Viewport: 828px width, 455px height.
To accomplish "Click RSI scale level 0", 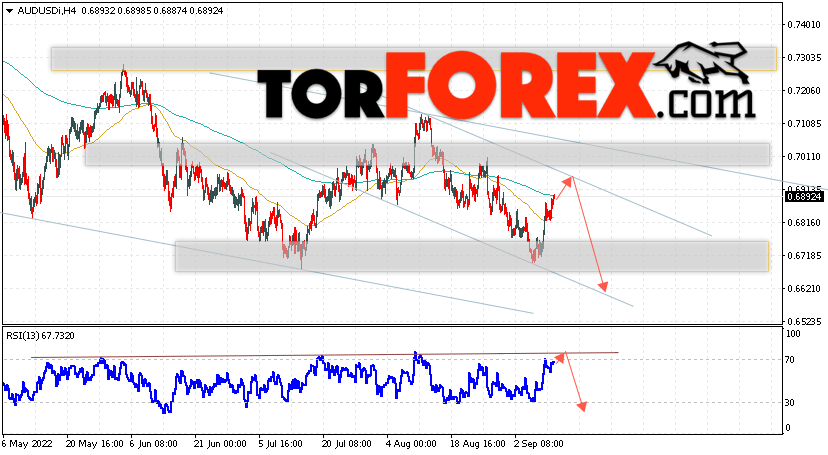I will pyautogui.click(x=788, y=428).
